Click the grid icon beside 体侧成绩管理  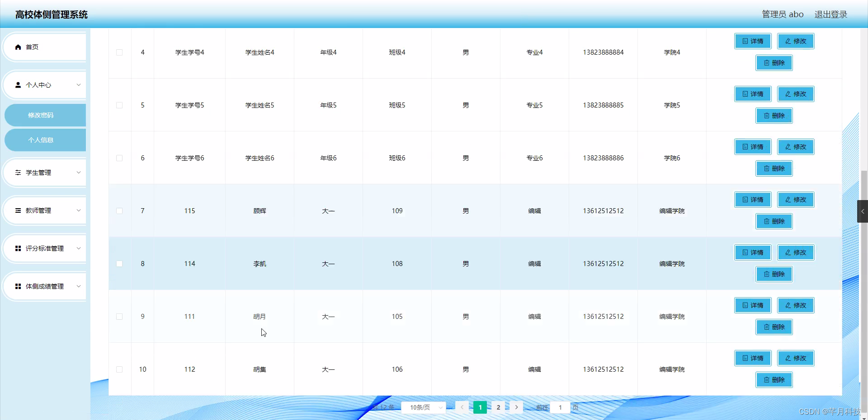click(x=18, y=286)
